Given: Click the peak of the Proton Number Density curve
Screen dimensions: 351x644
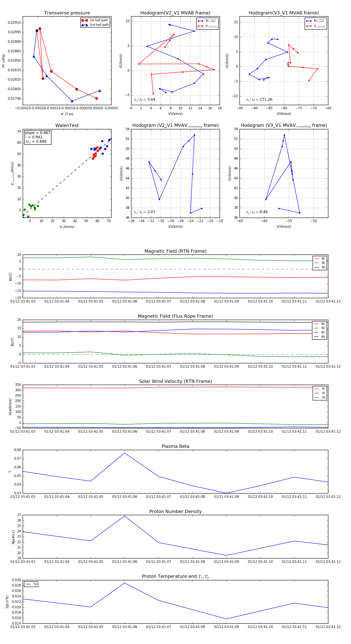Looking at the screenshot, I should click(x=125, y=516).
